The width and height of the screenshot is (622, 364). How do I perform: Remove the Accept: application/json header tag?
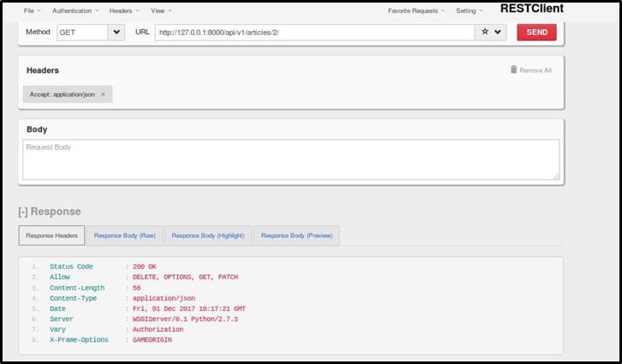pyautogui.click(x=104, y=94)
